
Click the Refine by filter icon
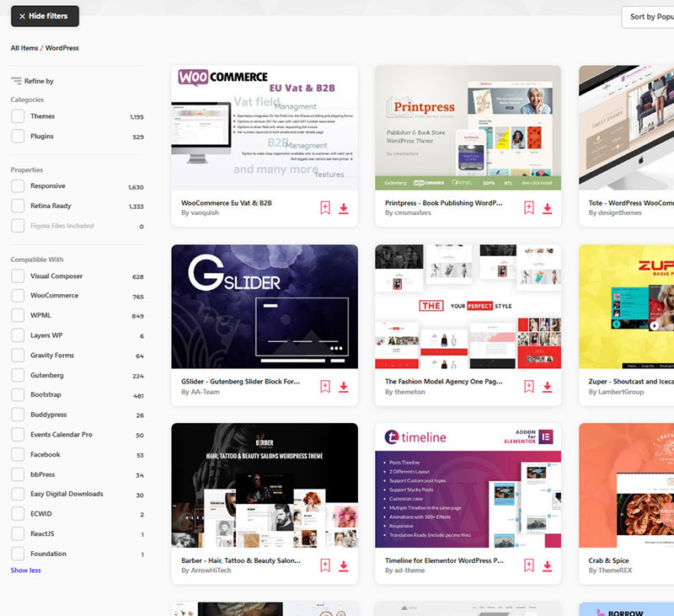tap(16, 81)
